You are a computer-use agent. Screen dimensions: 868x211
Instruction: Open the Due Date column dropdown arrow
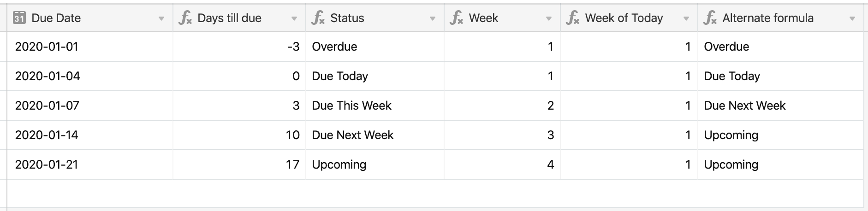161,19
